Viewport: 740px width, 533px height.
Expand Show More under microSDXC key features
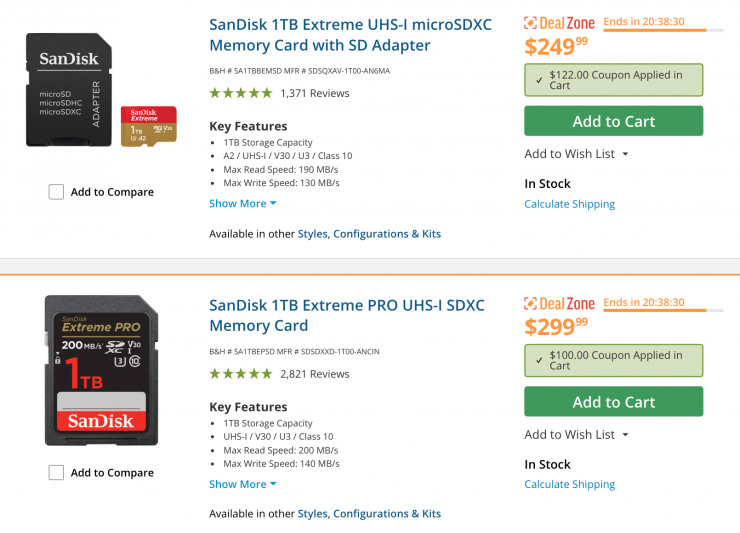tap(242, 203)
